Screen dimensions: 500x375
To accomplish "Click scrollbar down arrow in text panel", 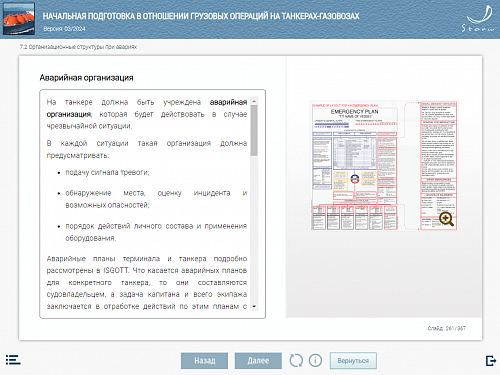I will click(x=254, y=306).
